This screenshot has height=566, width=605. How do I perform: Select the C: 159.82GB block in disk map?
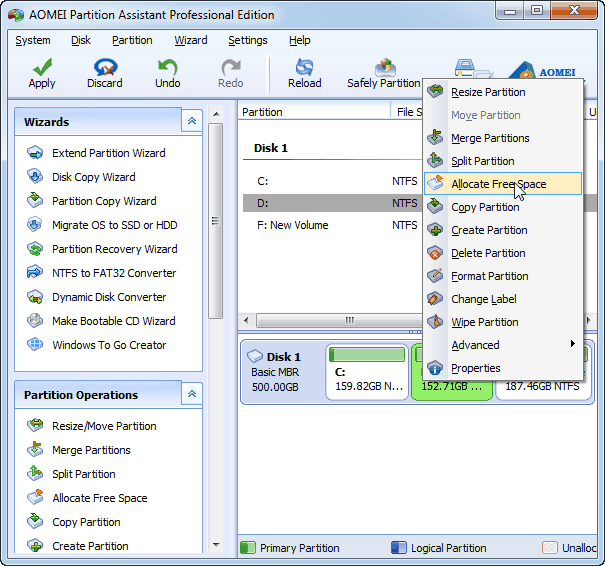(367, 372)
